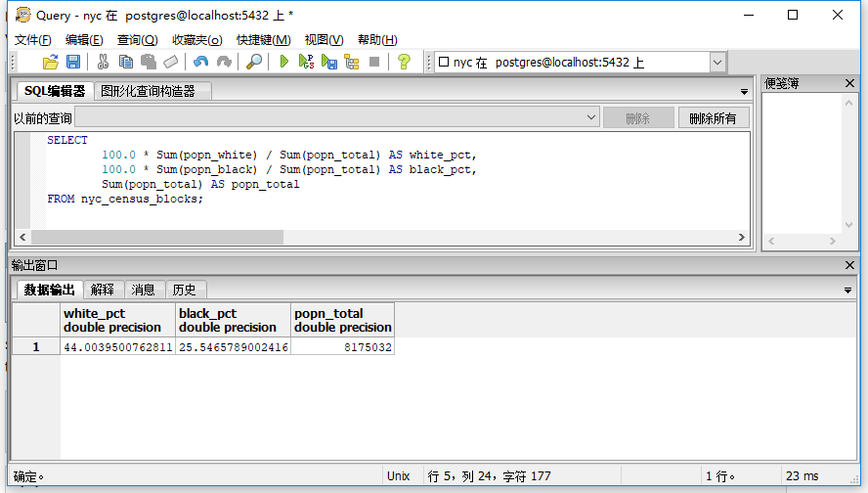Image resolution: width=868 pixels, height=493 pixels.
Task: Click inside the scratch pad text area
Action: (802, 163)
